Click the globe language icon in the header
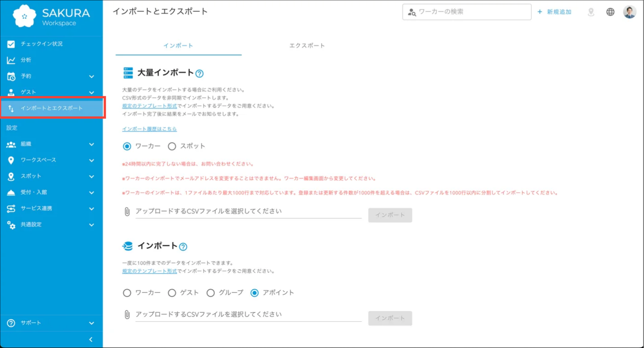The image size is (644, 348). (610, 12)
